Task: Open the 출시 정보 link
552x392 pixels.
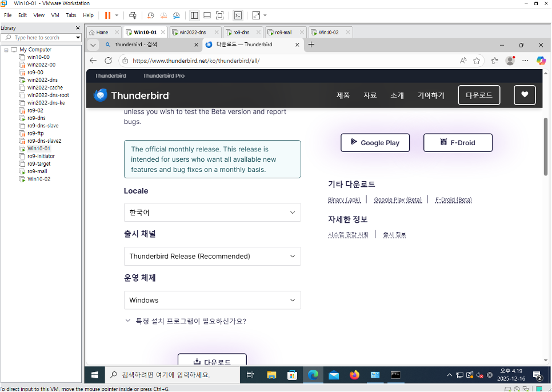Action: (x=394, y=235)
